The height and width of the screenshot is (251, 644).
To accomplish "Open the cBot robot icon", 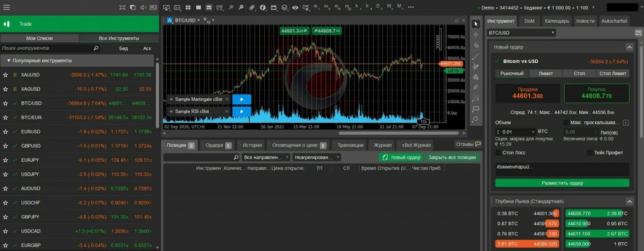I will click(274, 8).
